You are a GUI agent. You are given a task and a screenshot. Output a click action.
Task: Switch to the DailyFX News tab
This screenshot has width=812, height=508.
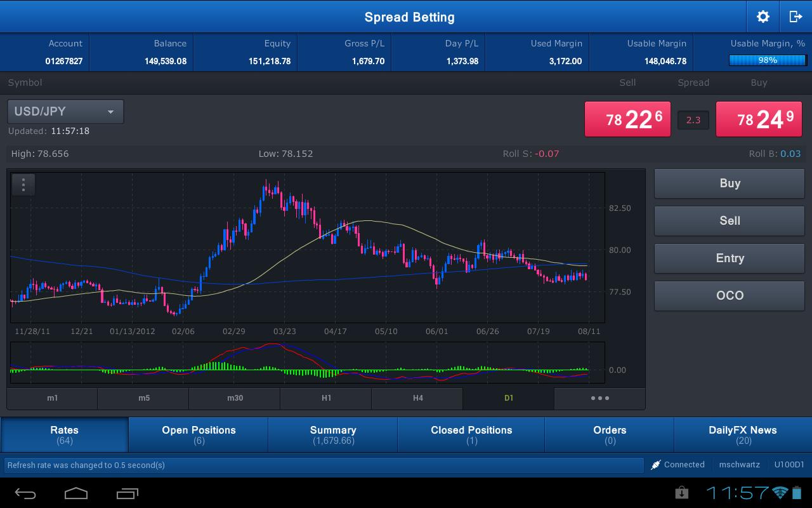tap(742, 434)
